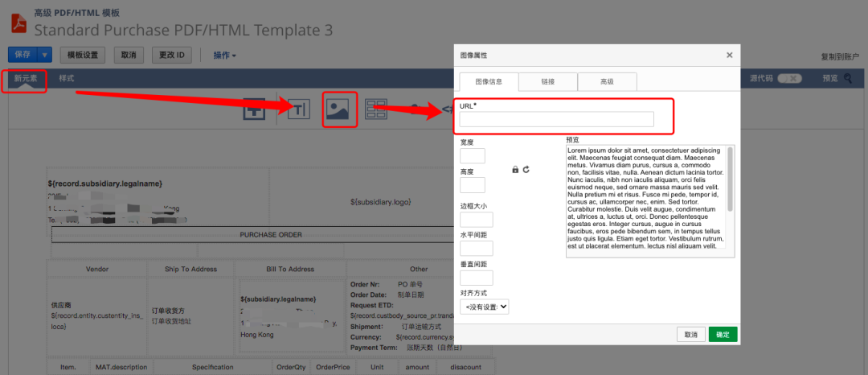The height and width of the screenshot is (375, 868).
Task: Click the 保存 save button
Action: [23, 55]
